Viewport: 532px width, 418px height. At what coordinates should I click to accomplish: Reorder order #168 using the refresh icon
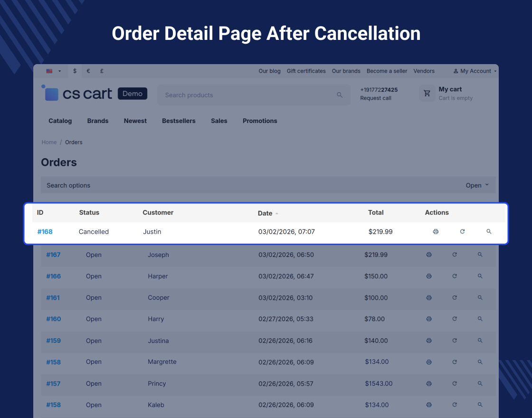coord(462,231)
